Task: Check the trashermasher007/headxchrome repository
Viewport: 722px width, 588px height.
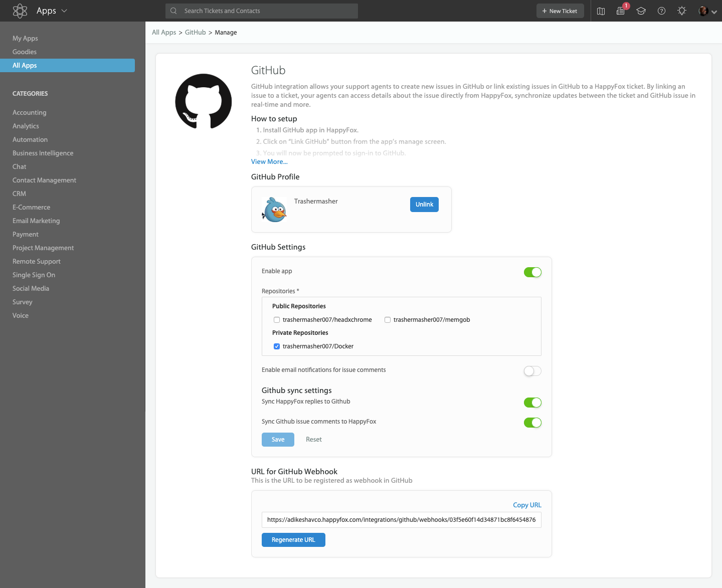Action: click(x=277, y=320)
